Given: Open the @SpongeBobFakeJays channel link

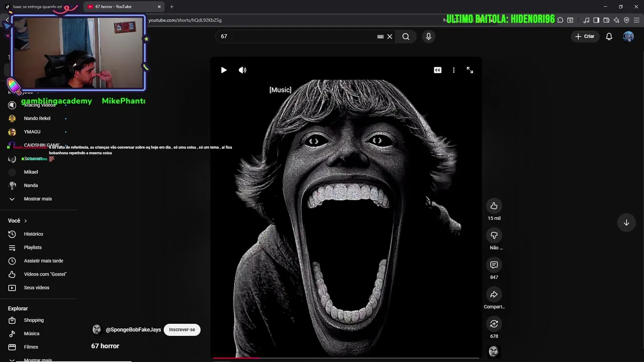Looking at the screenshot, I should [133, 330].
